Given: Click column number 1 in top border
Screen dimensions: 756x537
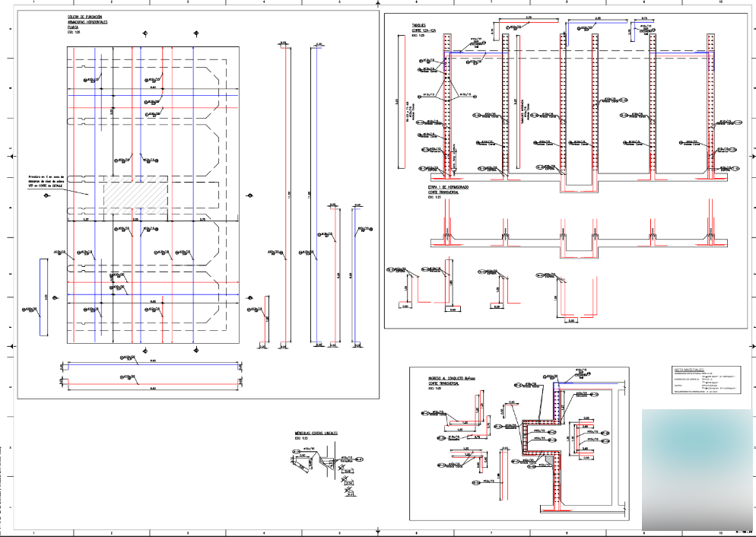Looking at the screenshot, I should click(36, 2).
